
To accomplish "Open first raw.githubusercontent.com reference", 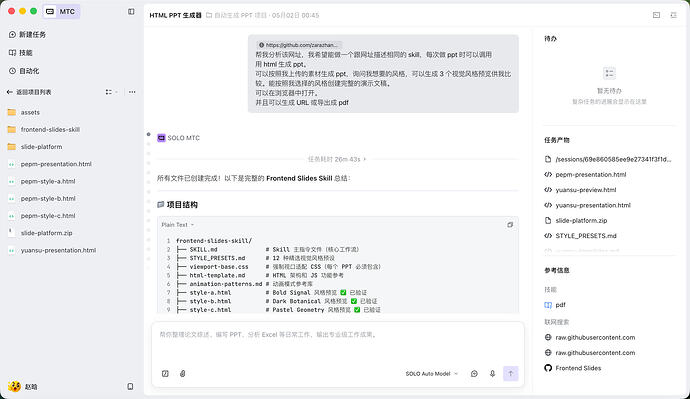I will tap(590, 337).
